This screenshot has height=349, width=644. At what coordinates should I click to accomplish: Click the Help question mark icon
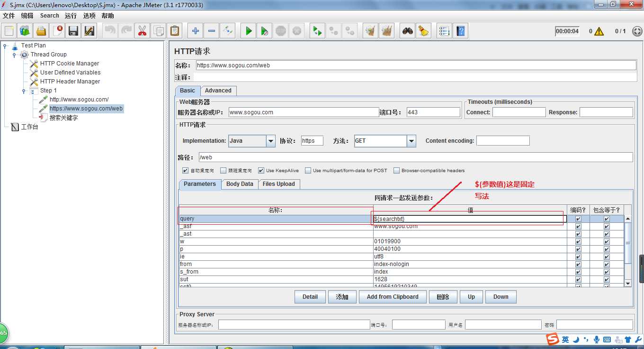click(461, 31)
